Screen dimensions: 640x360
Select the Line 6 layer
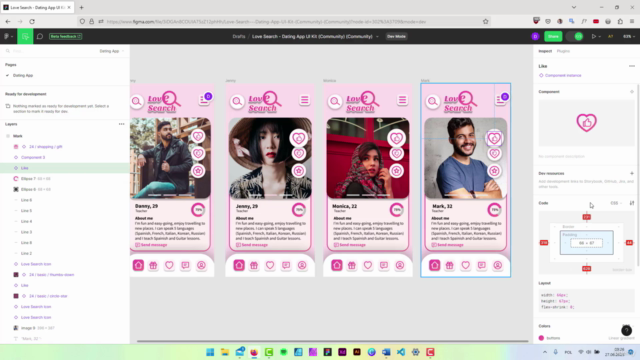[27, 200]
